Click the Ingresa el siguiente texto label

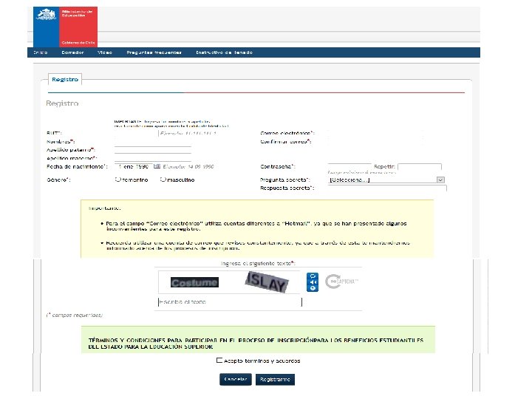click(258, 263)
